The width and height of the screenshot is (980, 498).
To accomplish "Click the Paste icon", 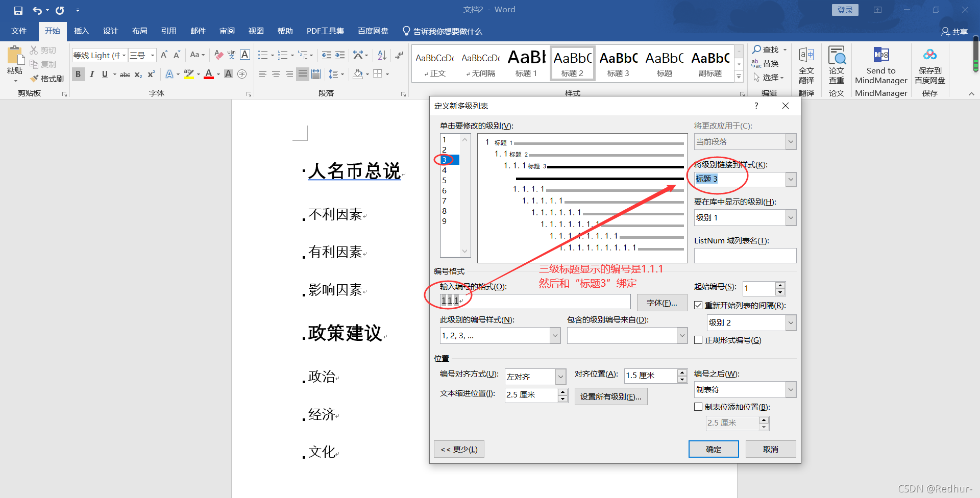I will [15, 56].
